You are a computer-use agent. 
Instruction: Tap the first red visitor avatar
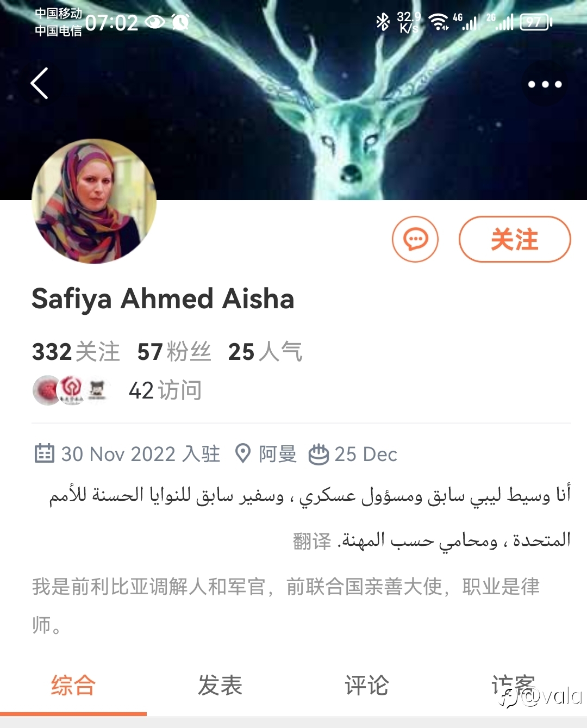pos(47,390)
